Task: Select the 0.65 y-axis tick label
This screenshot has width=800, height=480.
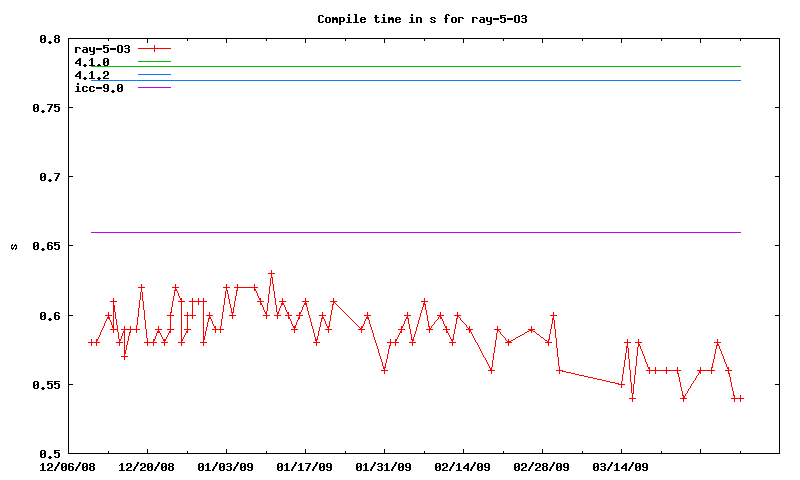Action: click(46, 246)
